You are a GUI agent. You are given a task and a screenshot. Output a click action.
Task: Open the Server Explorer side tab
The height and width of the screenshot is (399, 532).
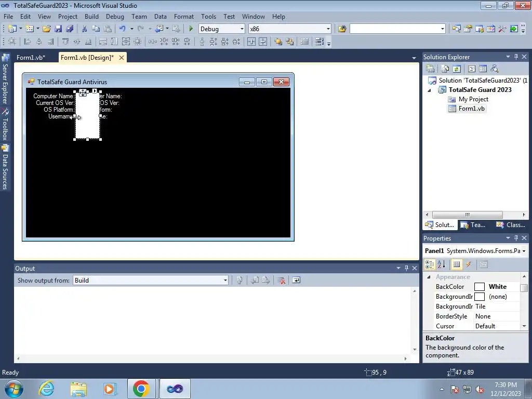point(5,79)
